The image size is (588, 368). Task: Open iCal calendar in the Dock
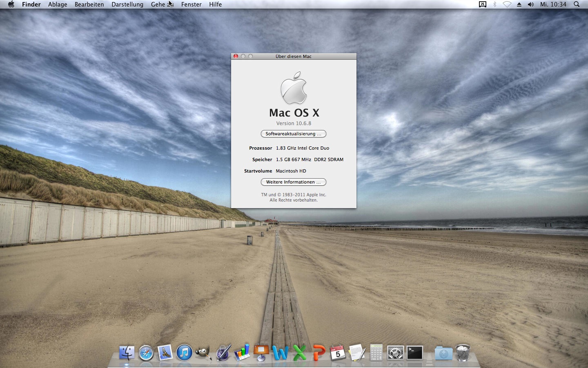(338, 352)
